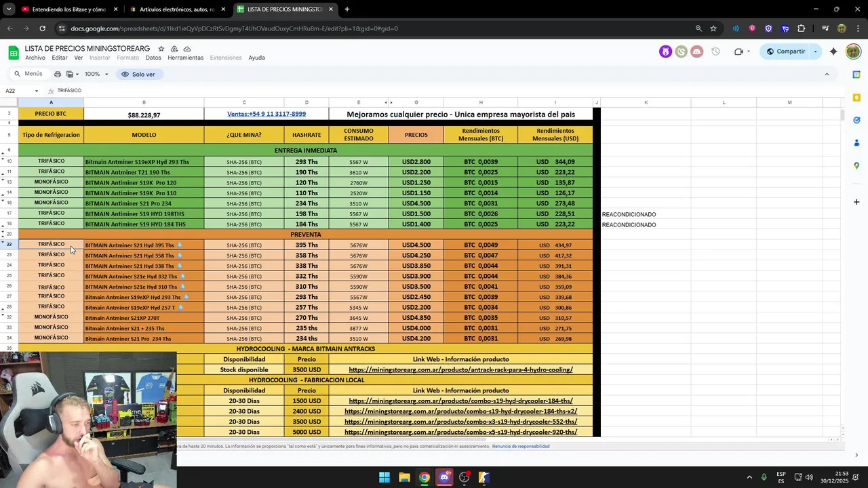The image size is (868, 488).
Task: Switch to the Artículos electrónicos tab
Action: [x=177, y=9]
